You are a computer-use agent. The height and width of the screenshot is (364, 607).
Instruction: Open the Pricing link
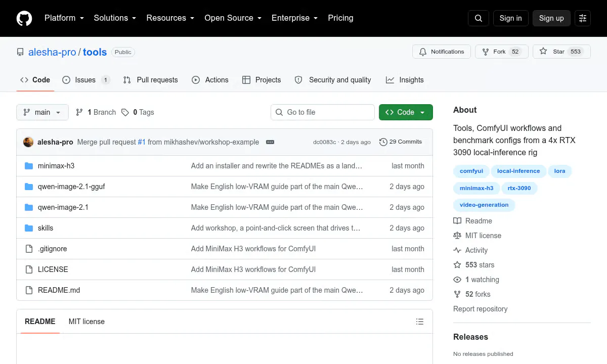point(340,18)
